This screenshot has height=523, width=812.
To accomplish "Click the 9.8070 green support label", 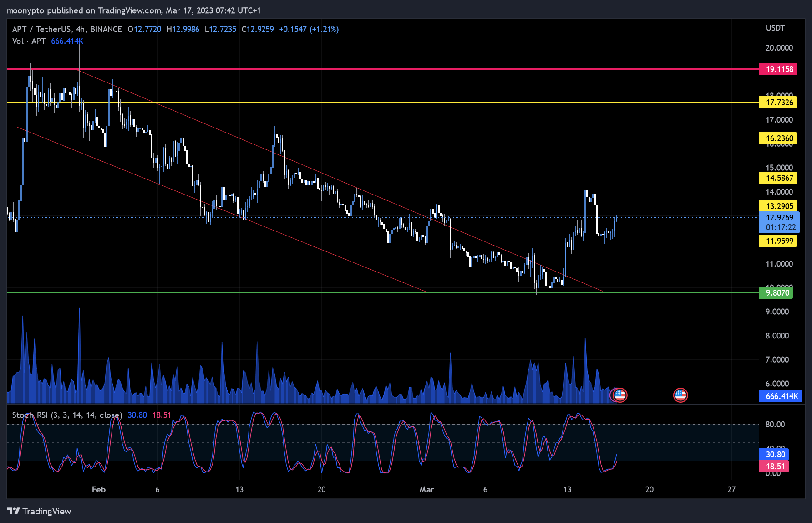I will click(x=776, y=293).
